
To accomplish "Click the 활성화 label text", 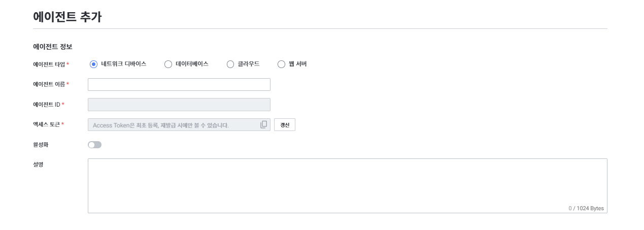I will pos(41,145).
